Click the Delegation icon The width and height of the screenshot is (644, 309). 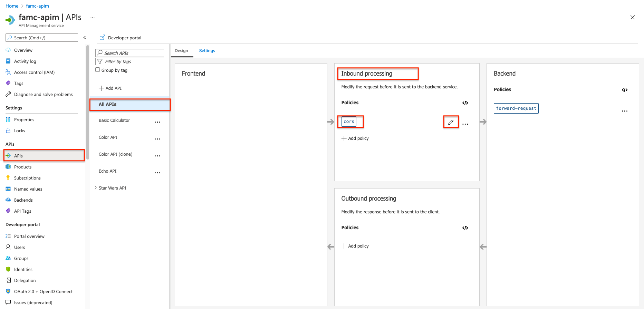[8, 280]
